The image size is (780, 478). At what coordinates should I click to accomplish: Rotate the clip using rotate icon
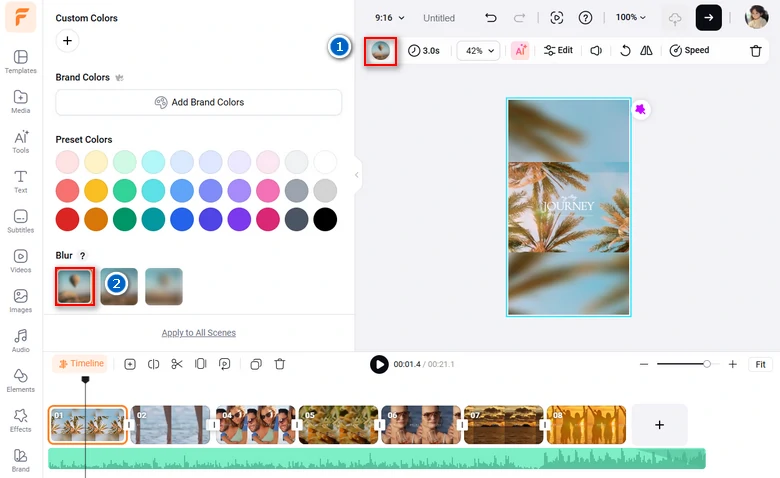coord(625,50)
